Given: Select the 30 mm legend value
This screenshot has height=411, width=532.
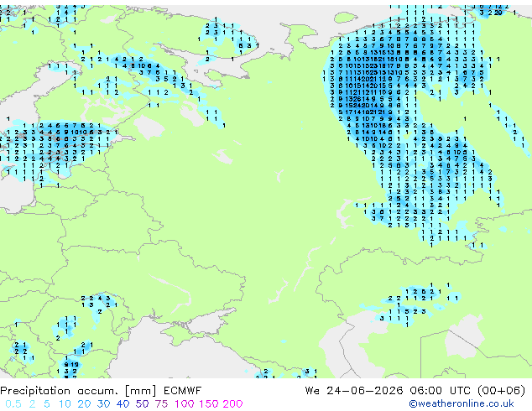Looking at the screenshot, I should tap(103, 404).
